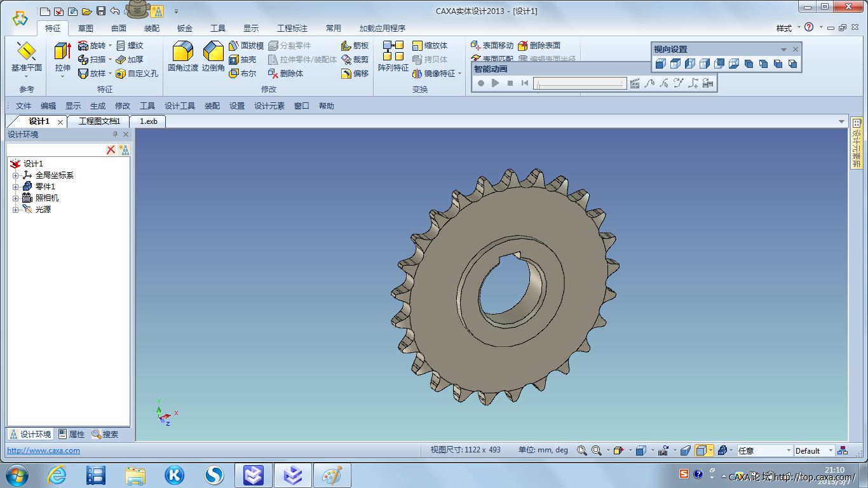Image resolution: width=868 pixels, height=488 pixels.
Task: Undo with the quick access arrow
Action: pos(114,11)
